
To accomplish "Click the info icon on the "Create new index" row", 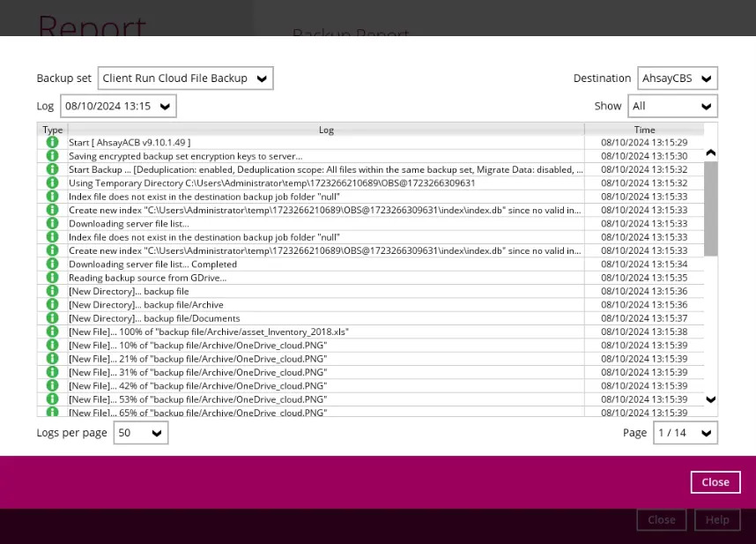I will (52, 210).
